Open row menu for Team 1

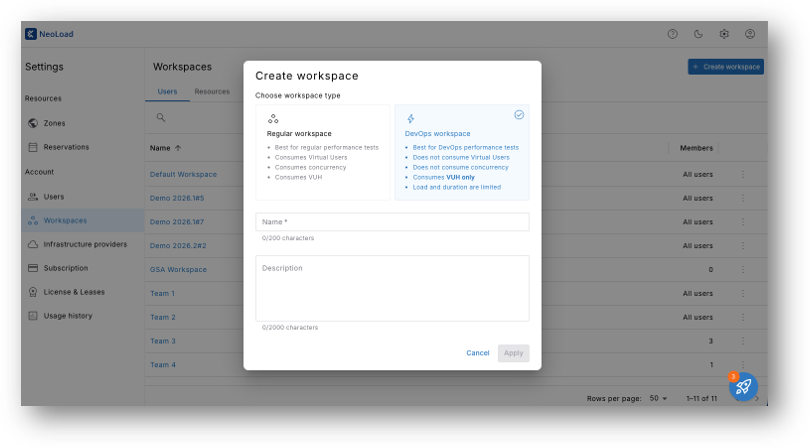pos(743,293)
